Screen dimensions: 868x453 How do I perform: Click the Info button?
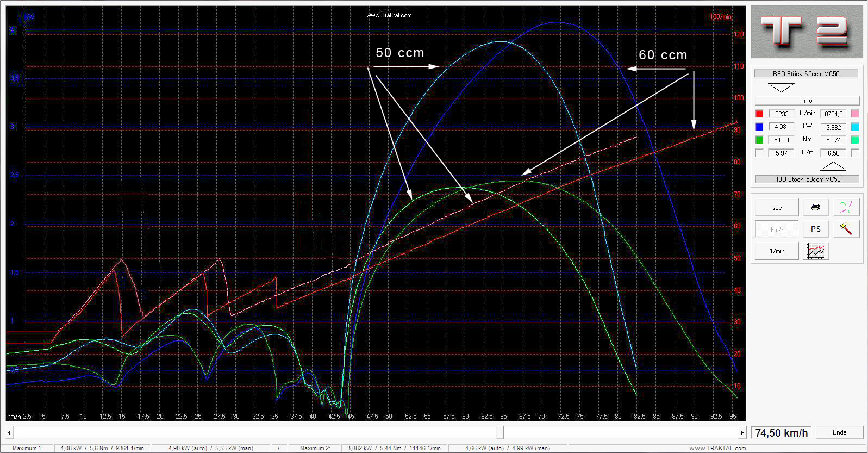pos(807,101)
